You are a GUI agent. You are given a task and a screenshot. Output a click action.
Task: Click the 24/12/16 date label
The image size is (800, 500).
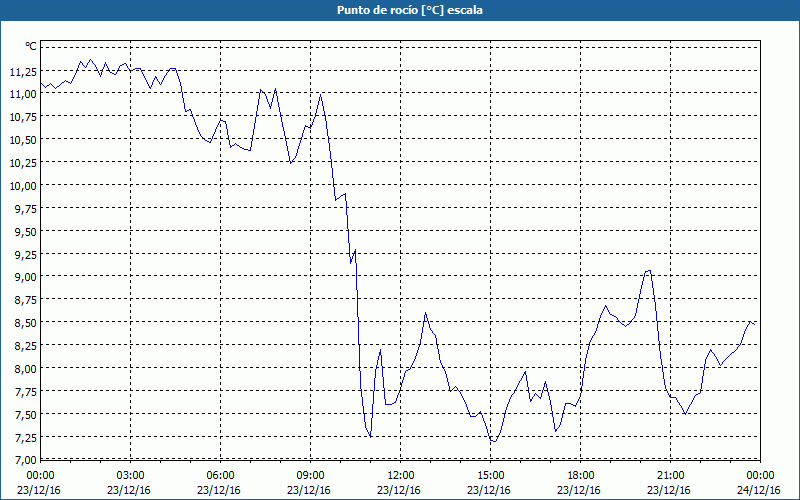click(x=759, y=490)
